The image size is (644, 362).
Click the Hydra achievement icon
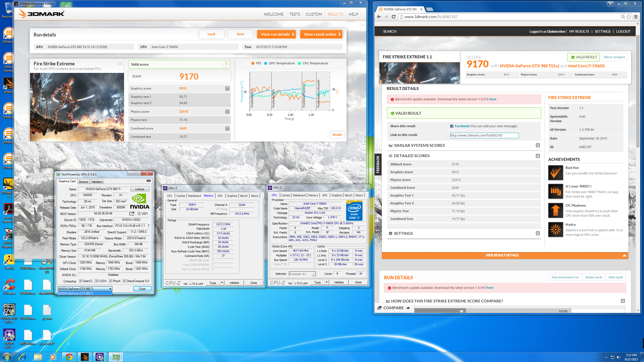556,230
